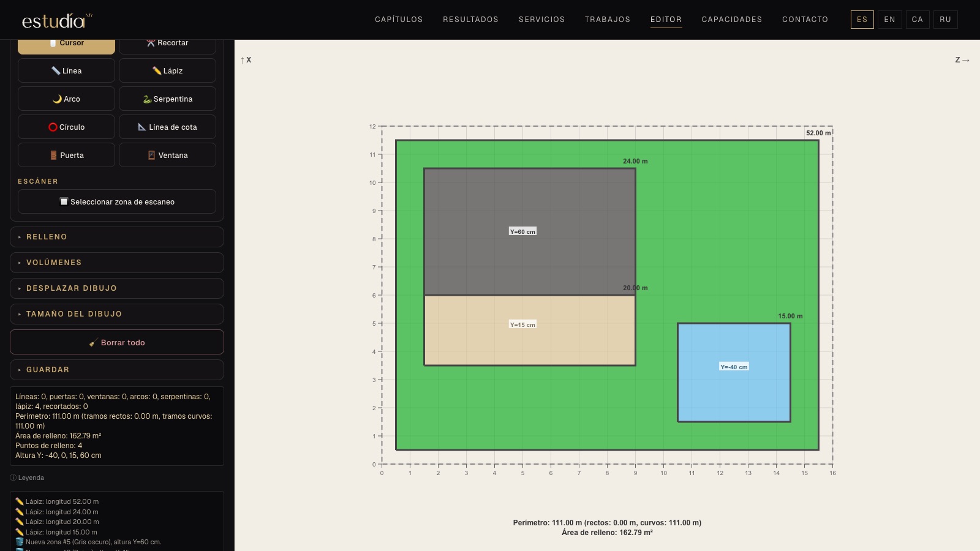Open the CAPÍTULOS menu item

[x=399, y=20]
